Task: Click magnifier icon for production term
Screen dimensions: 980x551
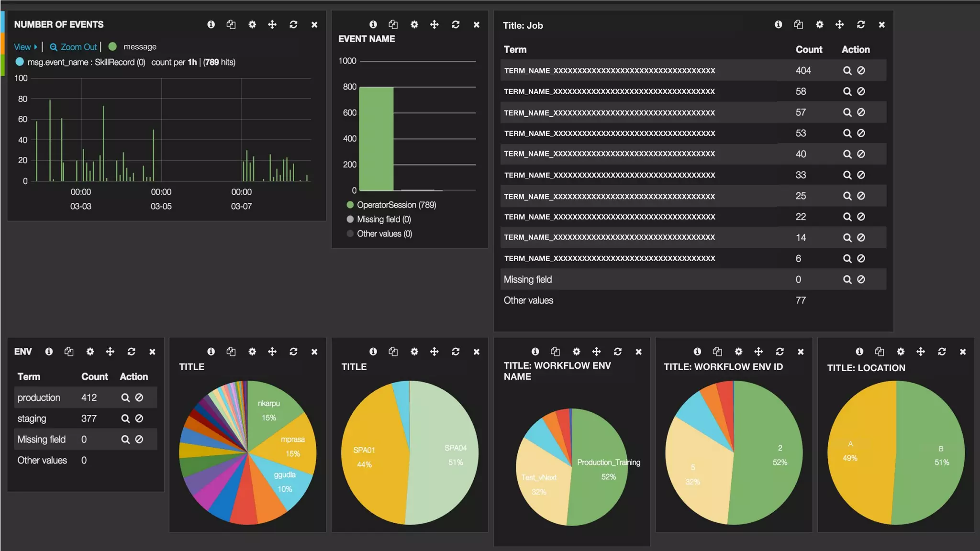Action: [125, 397]
